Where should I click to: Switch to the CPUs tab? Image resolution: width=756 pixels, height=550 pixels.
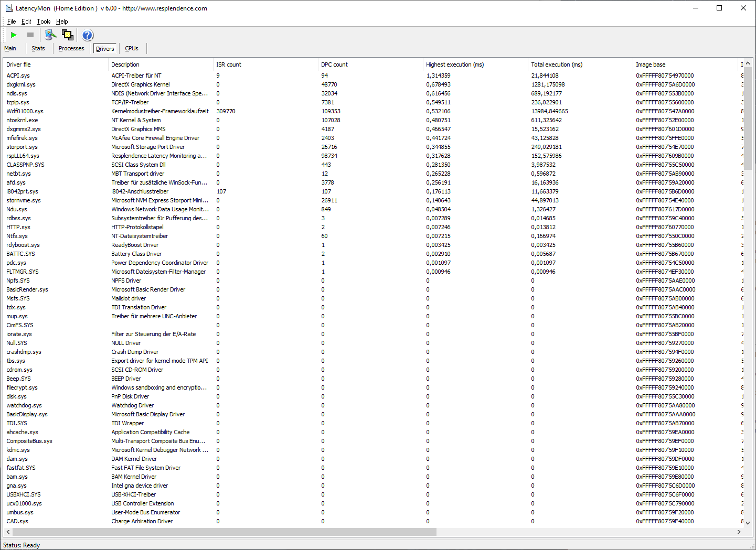(132, 48)
